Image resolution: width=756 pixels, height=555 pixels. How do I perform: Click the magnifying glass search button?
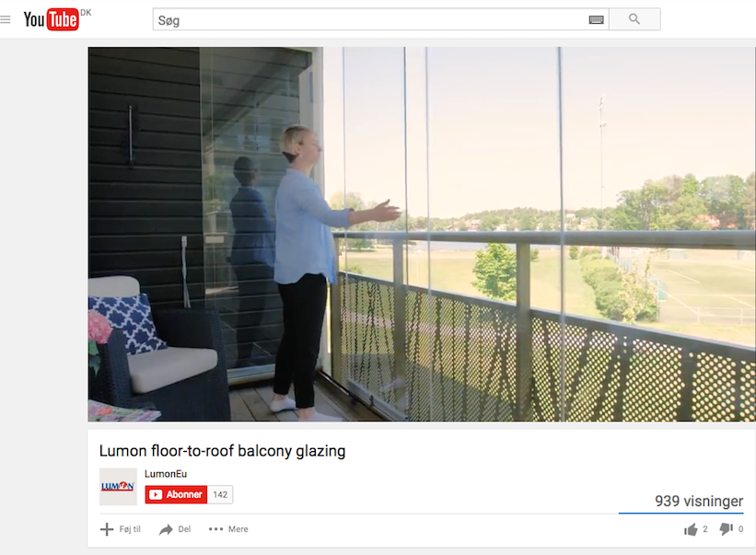pos(634,19)
